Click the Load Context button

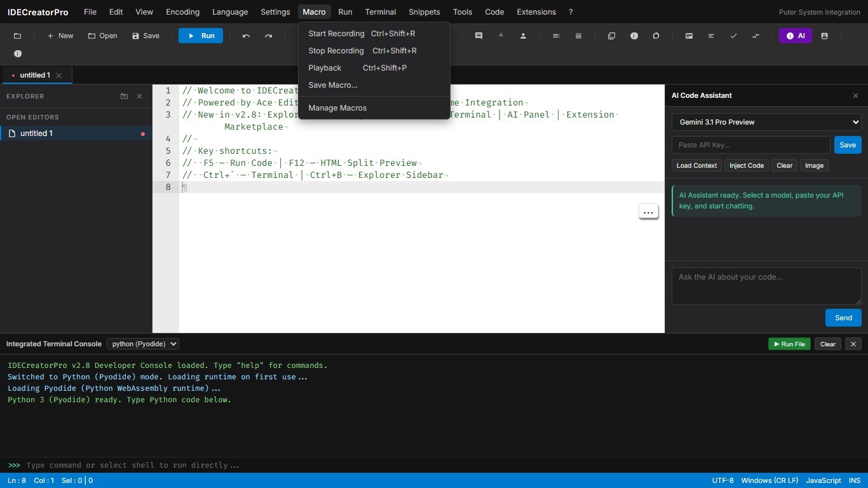click(696, 165)
